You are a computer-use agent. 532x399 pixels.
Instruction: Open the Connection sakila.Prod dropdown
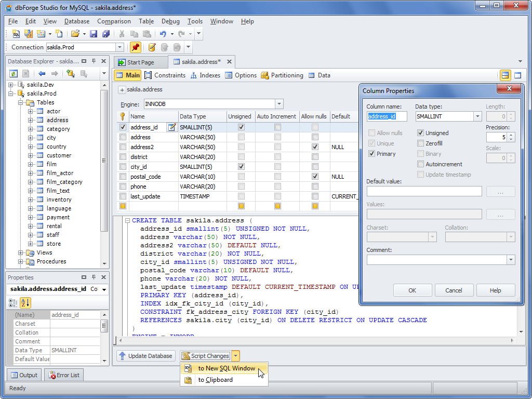120,47
